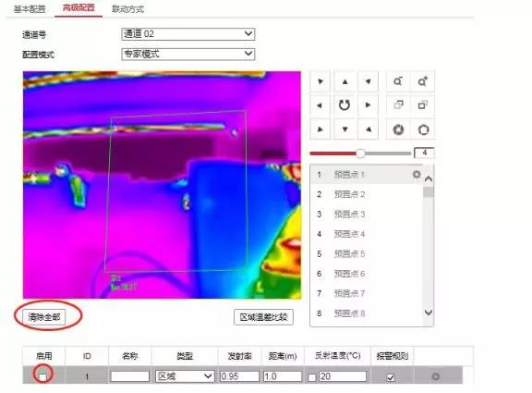Click the gear icon on preset 1
The width and height of the screenshot is (532, 393).
pyautogui.click(x=417, y=175)
